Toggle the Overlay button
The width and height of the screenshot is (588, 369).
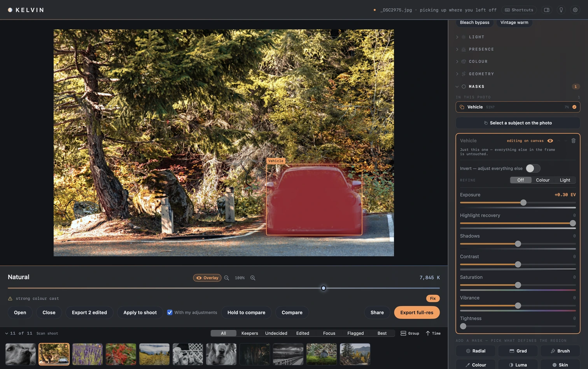tap(207, 278)
